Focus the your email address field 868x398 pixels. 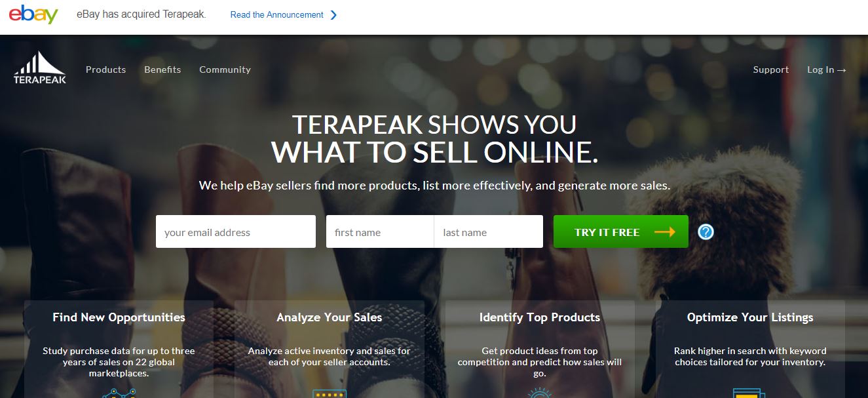pyautogui.click(x=236, y=231)
